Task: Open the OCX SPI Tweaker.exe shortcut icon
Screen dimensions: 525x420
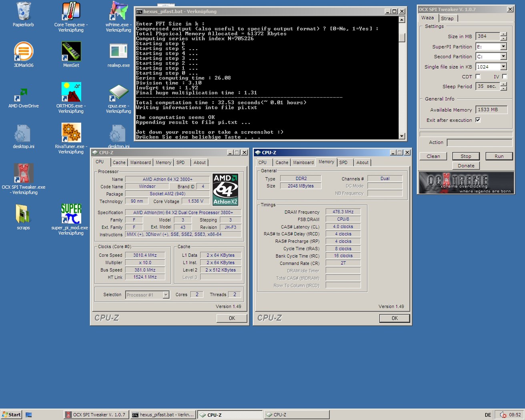Action: (x=23, y=173)
